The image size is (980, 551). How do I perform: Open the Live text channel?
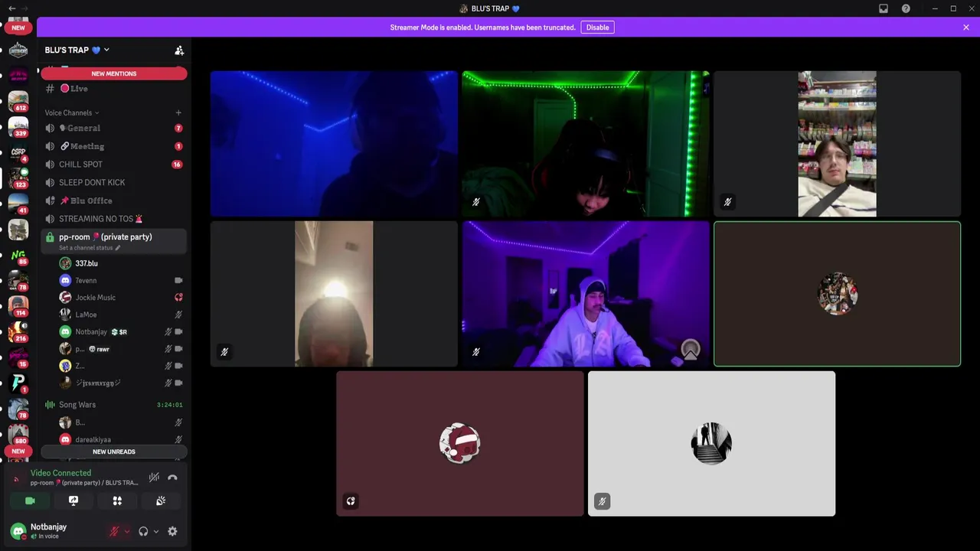pyautogui.click(x=113, y=89)
